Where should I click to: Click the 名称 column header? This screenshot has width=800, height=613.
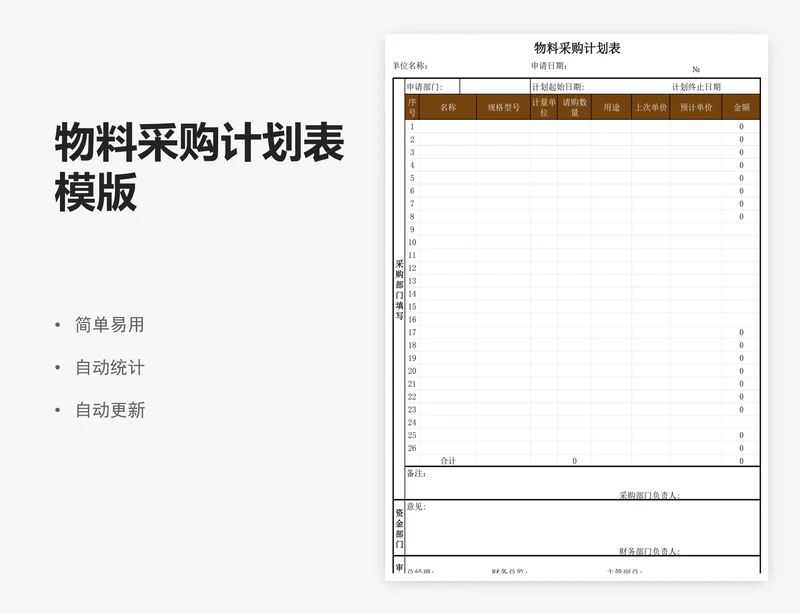[x=448, y=107]
